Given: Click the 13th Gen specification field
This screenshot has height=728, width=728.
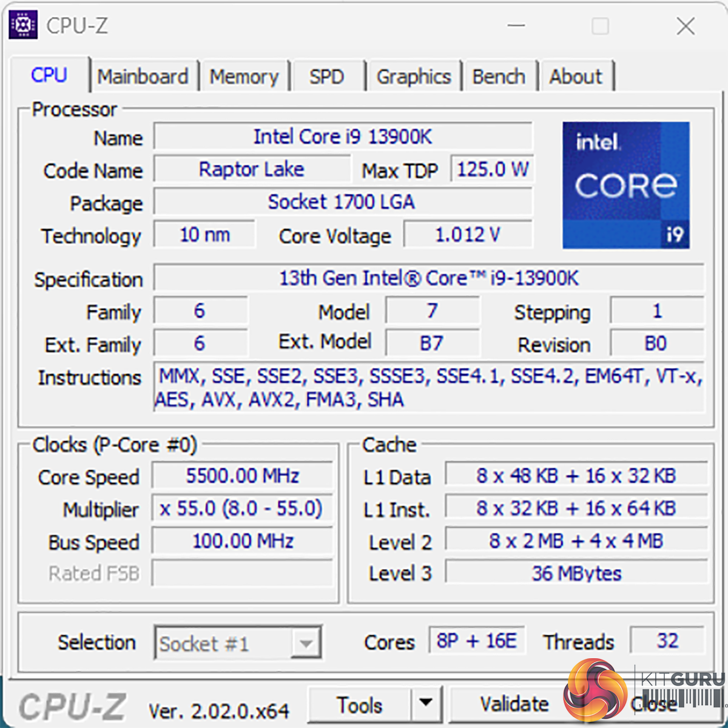Looking at the screenshot, I should pyautogui.click(x=429, y=278).
